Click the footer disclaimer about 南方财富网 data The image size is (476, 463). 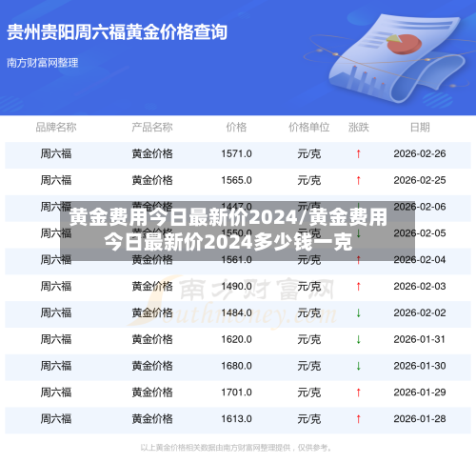pos(236,448)
